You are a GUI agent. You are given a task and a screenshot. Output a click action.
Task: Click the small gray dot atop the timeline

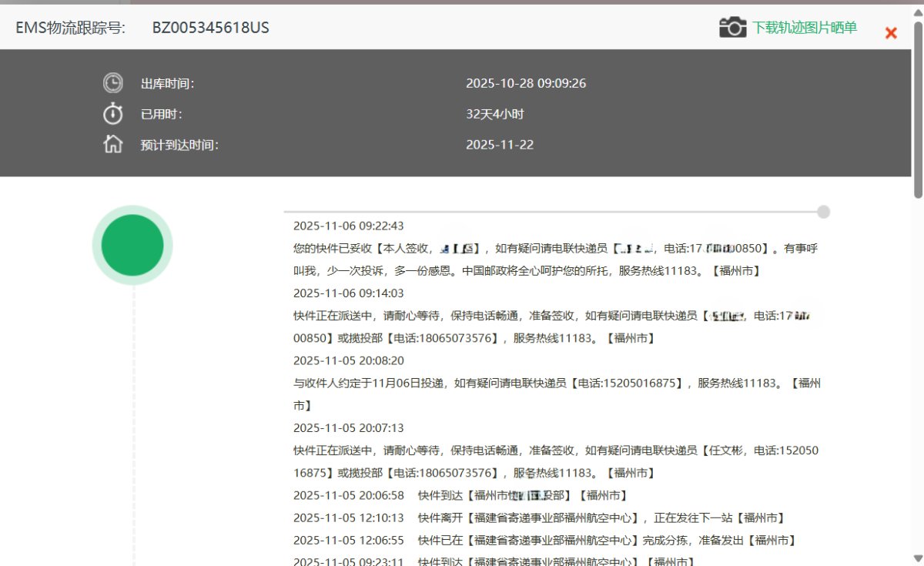[x=824, y=212]
